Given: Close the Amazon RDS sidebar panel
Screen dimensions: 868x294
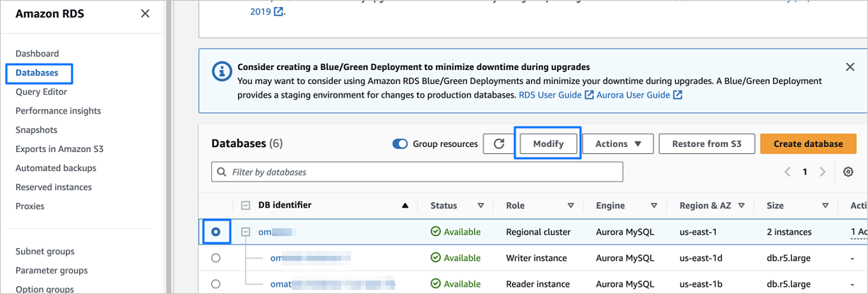Looking at the screenshot, I should point(145,13).
